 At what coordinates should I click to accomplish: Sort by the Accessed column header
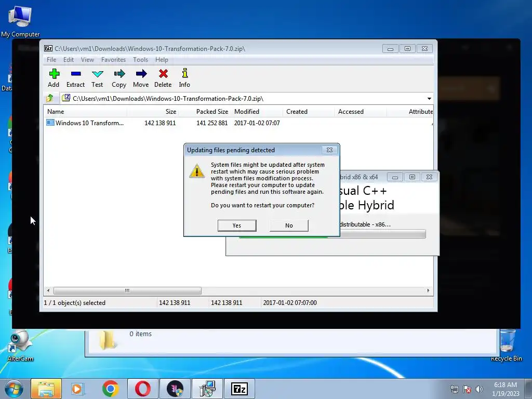[x=361, y=112]
